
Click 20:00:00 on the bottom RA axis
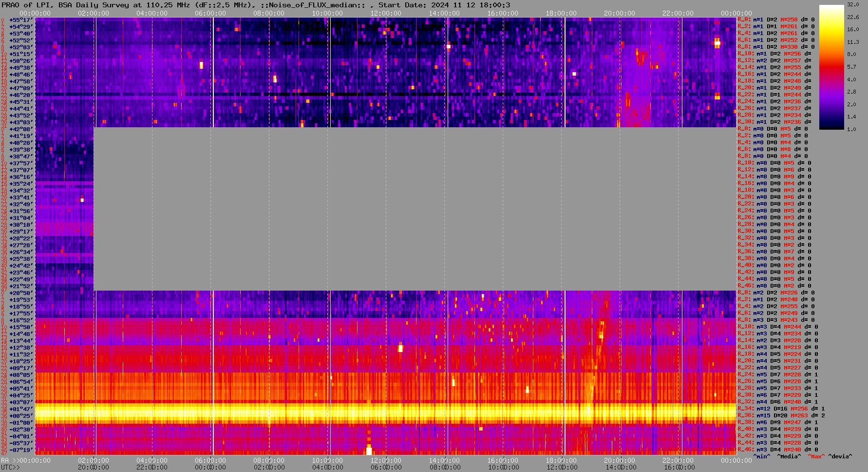(x=620, y=460)
